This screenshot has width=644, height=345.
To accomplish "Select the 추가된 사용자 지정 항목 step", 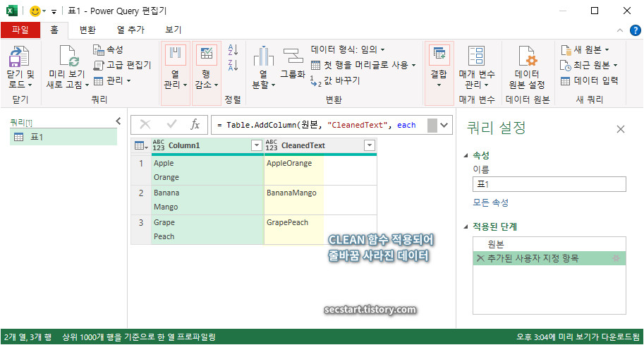I will [x=549, y=258].
